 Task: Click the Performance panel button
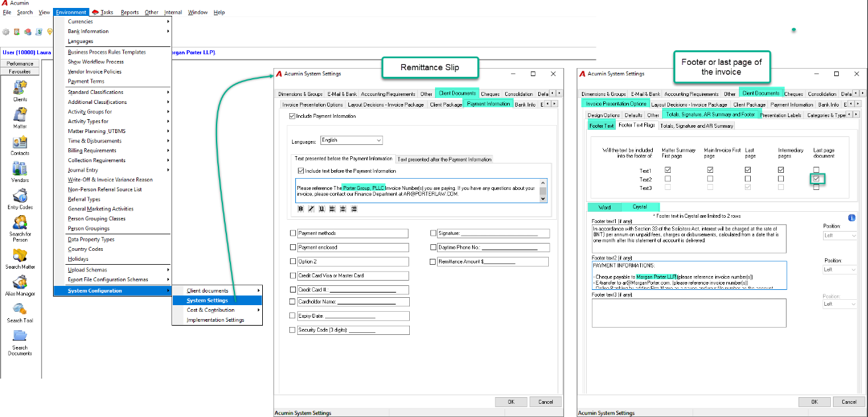point(21,64)
